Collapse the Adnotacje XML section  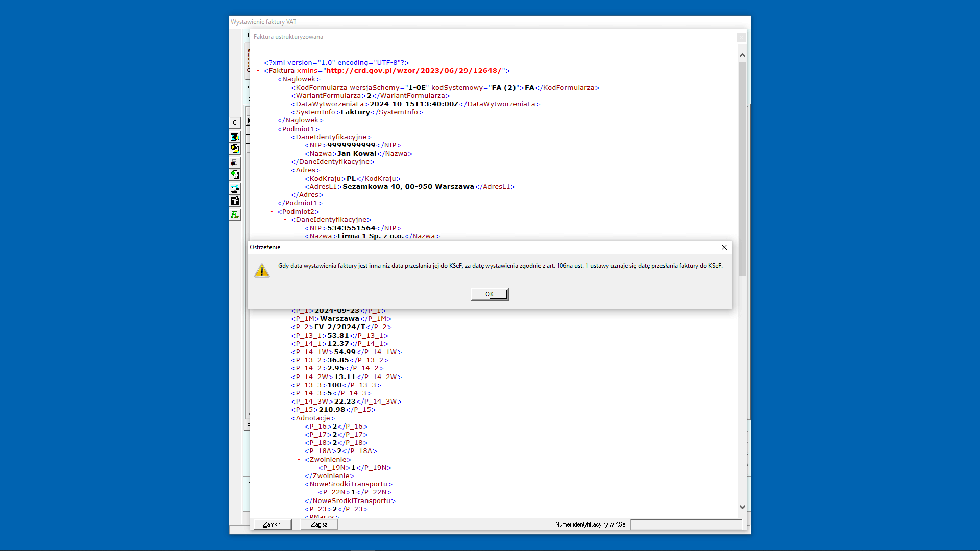(285, 418)
